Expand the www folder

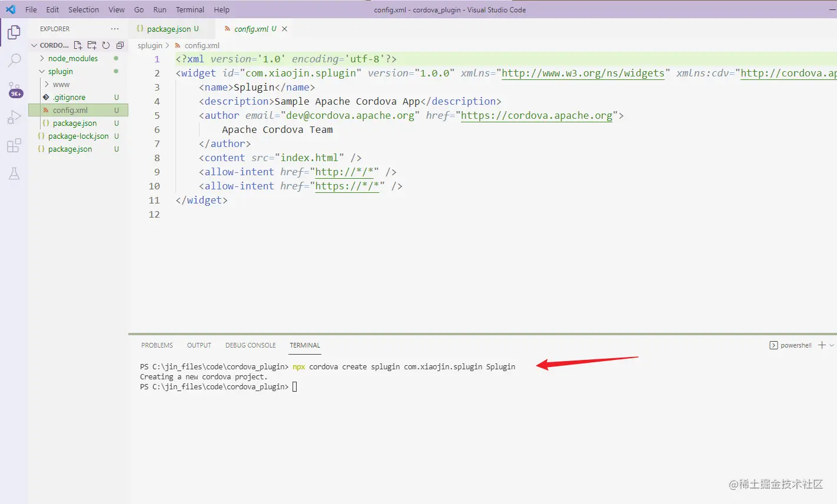61,84
